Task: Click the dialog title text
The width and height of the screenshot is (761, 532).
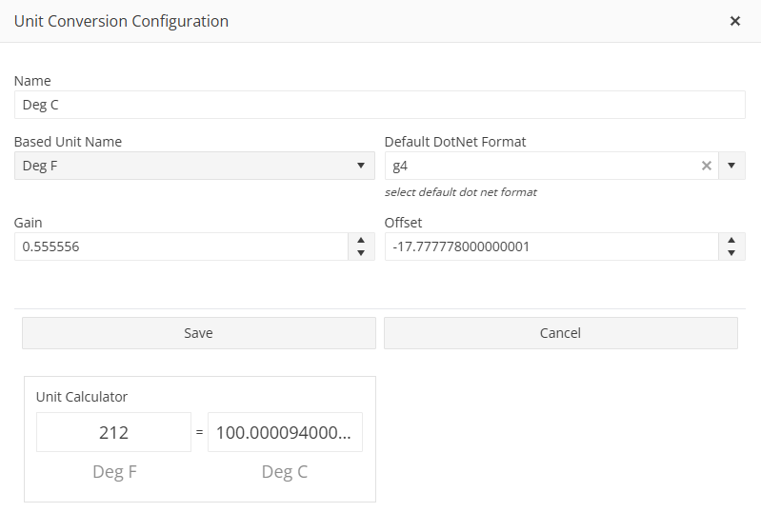Action: pos(121,21)
